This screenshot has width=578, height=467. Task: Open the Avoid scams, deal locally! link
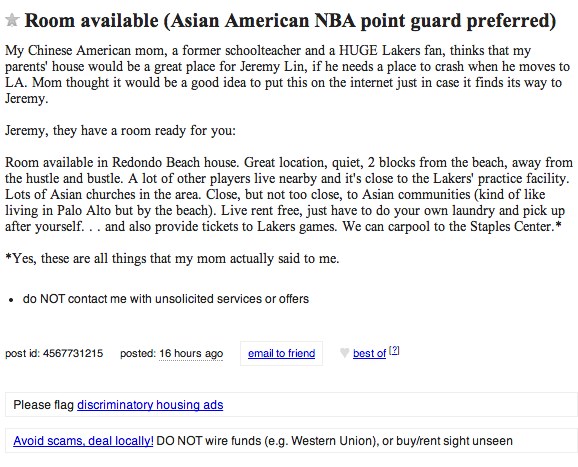point(83,441)
